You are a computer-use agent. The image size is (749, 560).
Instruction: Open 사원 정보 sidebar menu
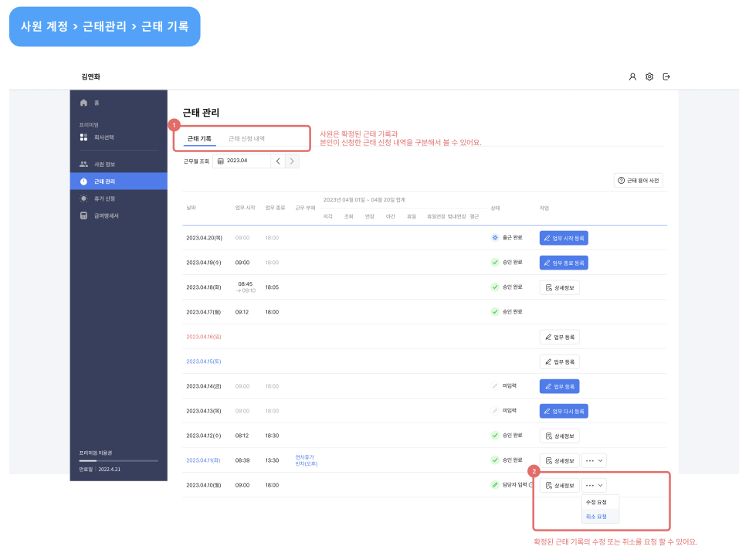point(118,165)
